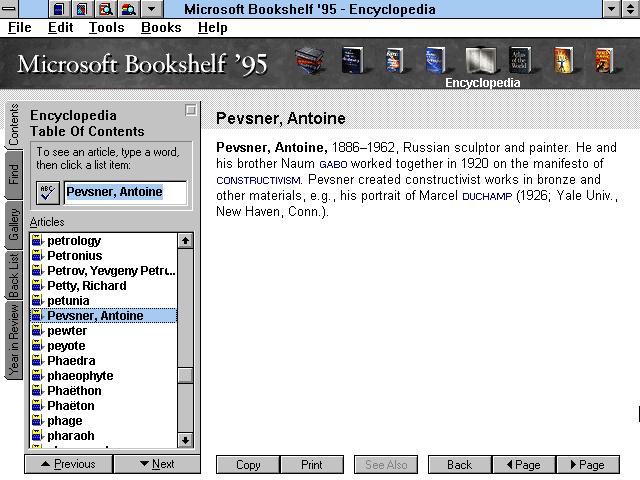The image size is (640, 480).
Task: Follow the CONSTRUCTIVISM cross-reference link
Action: pyautogui.click(x=258, y=180)
